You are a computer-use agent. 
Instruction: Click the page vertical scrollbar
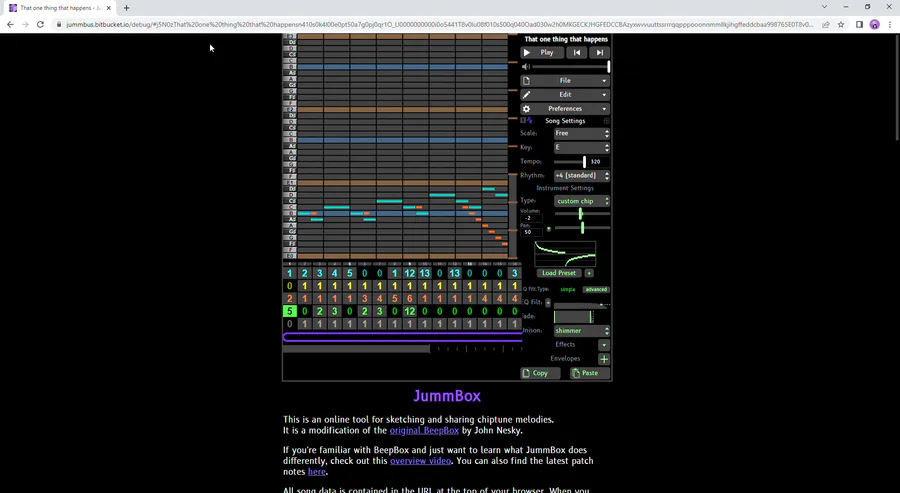(x=897, y=86)
